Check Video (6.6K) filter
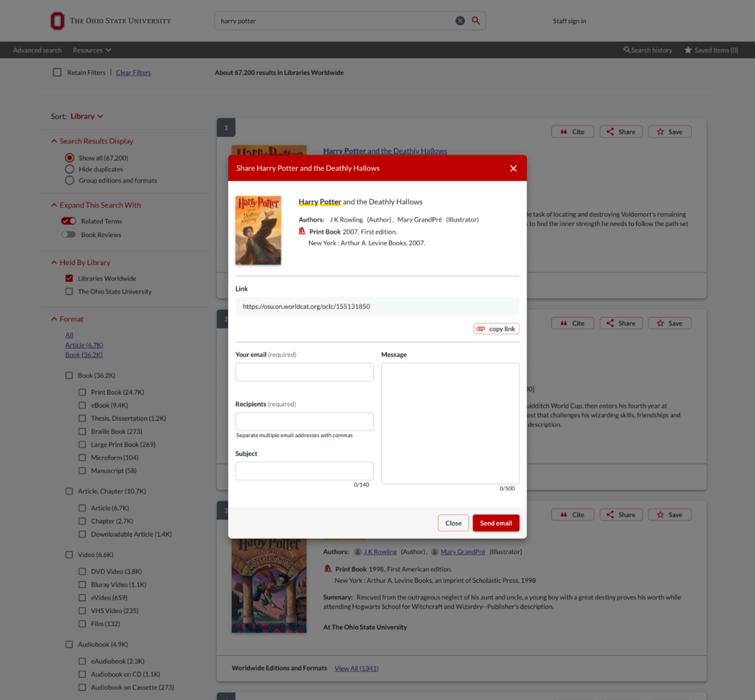Screen dimensions: 755x700 coord(69,554)
